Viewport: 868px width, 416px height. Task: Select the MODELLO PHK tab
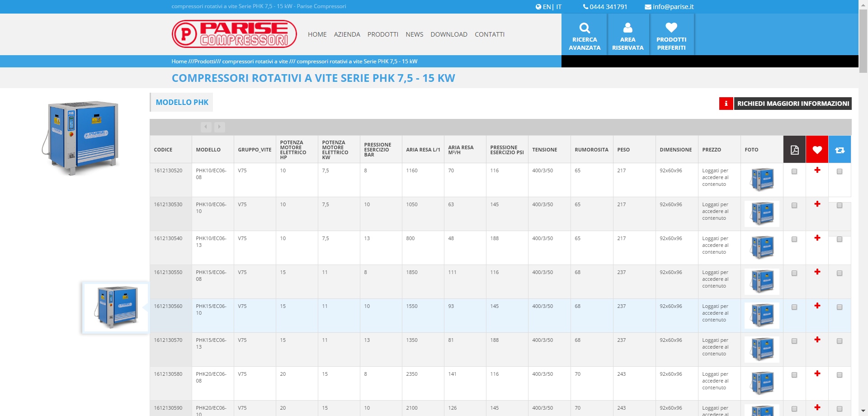(182, 102)
